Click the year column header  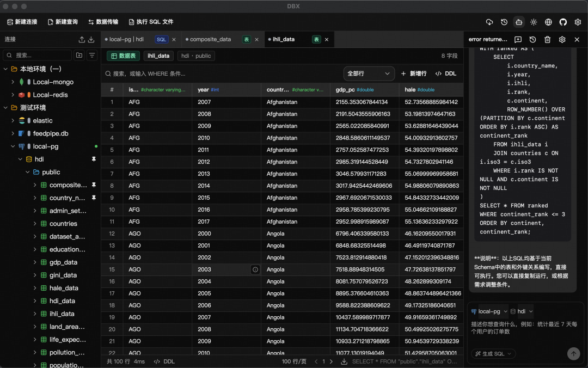click(226, 90)
